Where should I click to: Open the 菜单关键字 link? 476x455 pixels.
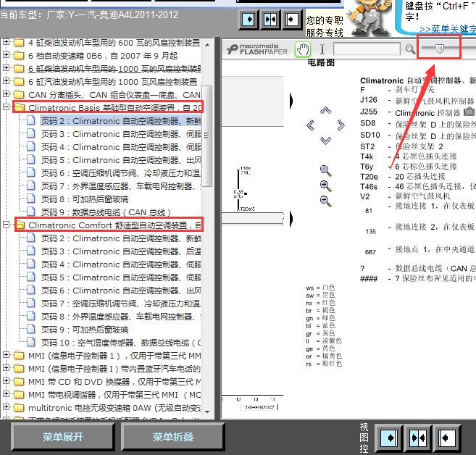[x=448, y=30]
